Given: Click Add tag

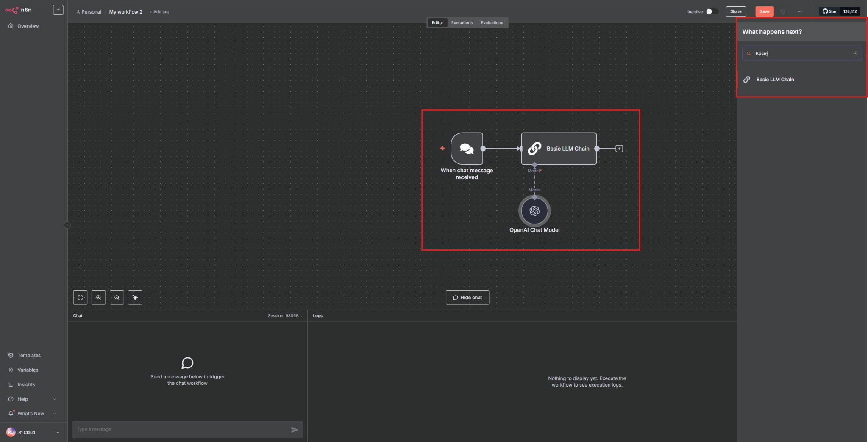Looking at the screenshot, I should click(x=159, y=12).
